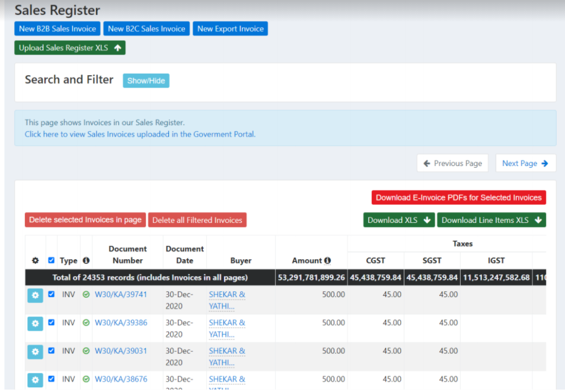The height and width of the screenshot is (392, 565).
Task: Open buyer SHEKAR & YATHI... for W30/KA/39386
Action: [227, 329]
